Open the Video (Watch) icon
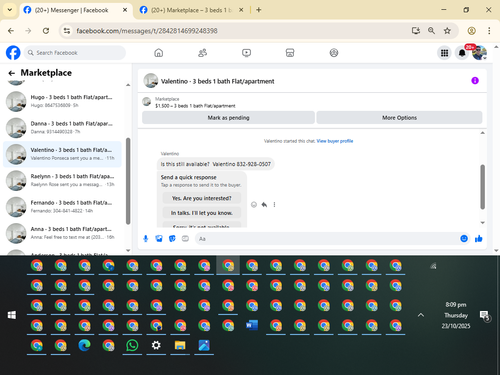The height and width of the screenshot is (375, 500). tap(246, 53)
